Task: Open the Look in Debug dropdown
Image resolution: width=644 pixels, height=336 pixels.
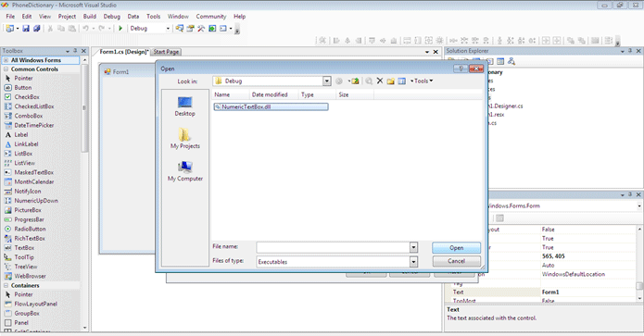Action: (326, 81)
